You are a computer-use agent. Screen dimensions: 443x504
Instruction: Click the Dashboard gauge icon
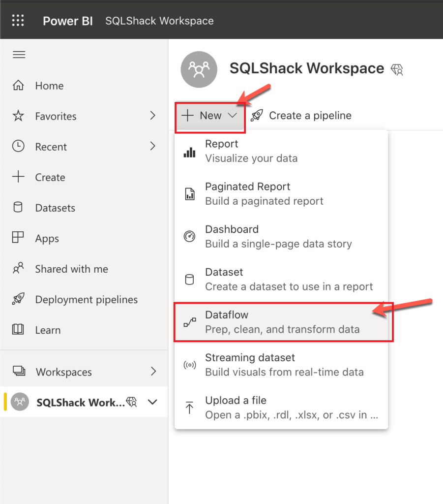(x=189, y=236)
